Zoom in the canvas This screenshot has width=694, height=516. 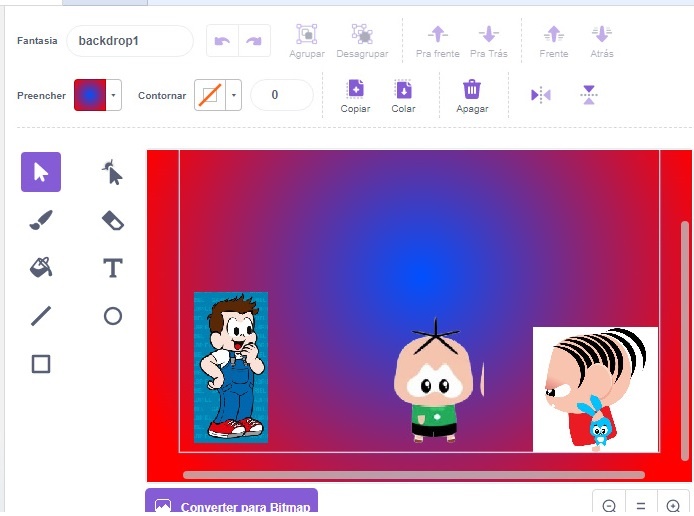click(x=673, y=505)
